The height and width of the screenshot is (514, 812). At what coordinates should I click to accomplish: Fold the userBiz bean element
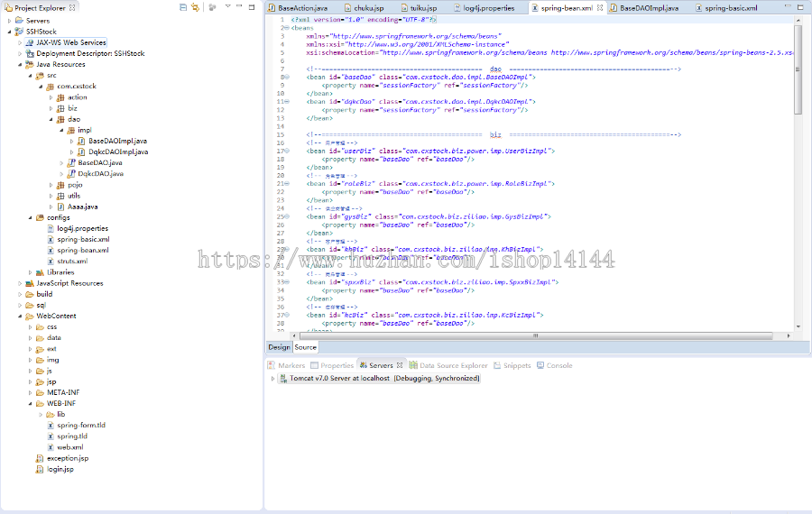tap(287, 151)
